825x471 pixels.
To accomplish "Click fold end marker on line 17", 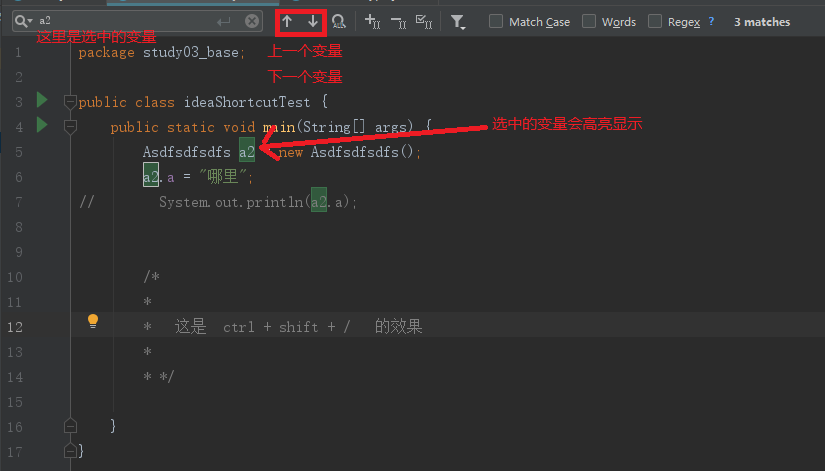I will (70, 451).
